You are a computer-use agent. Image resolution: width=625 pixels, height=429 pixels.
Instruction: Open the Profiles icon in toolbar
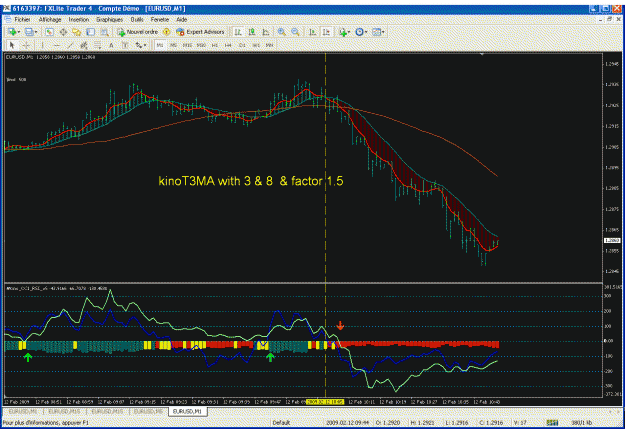(x=29, y=32)
